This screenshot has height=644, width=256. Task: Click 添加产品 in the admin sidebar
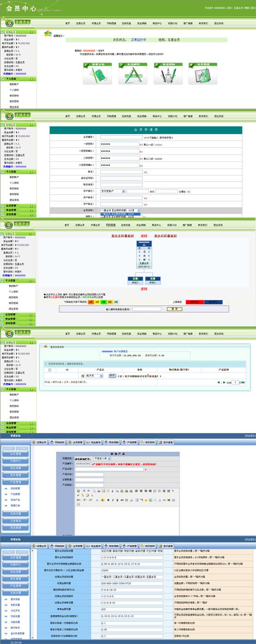[x=15, y=500]
